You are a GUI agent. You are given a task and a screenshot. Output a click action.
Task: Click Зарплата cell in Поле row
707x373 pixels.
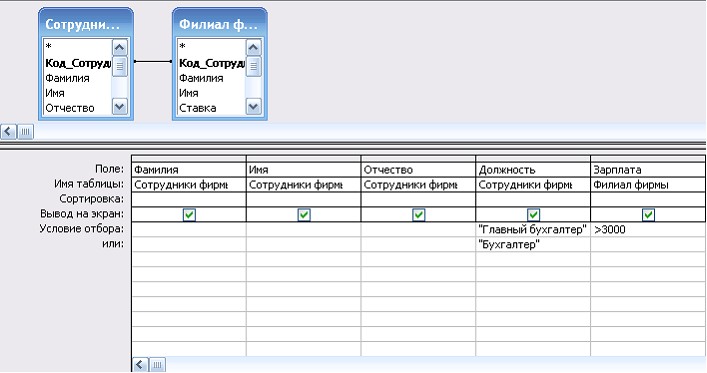tap(648, 170)
